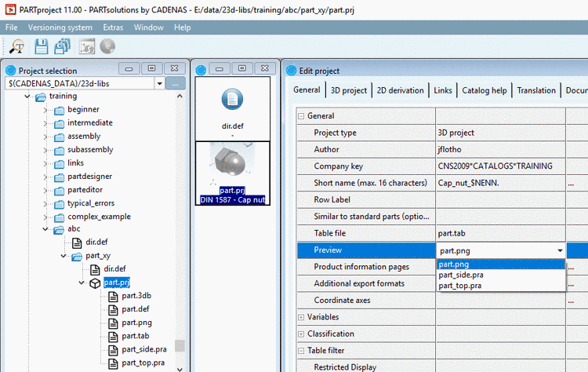588x372 pixels.
Task: Select part.png file in tree
Action: tap(137, 323)
